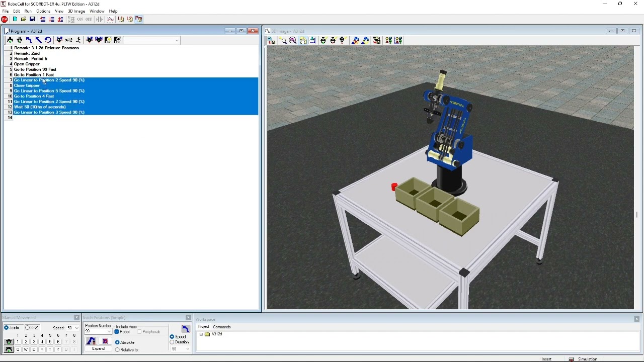The image size is (644, 362).
Task: Create a new file with New icon
Action: [15, 19]
